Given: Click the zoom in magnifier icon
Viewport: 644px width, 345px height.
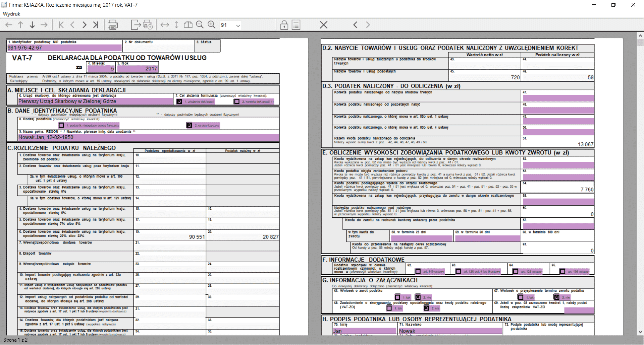Looking at the screenshot, I should pyautogui.click(x=211, y=25).
